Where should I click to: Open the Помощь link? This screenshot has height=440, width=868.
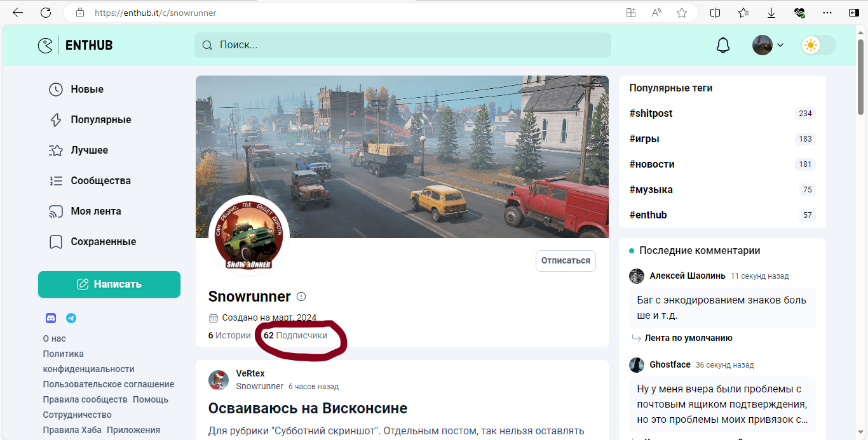tap(151, 399)
